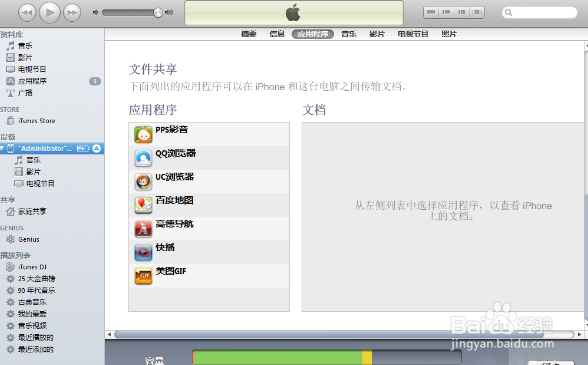
Task: Click green segment of capacity bar
Action: click(x=278, y=357)
